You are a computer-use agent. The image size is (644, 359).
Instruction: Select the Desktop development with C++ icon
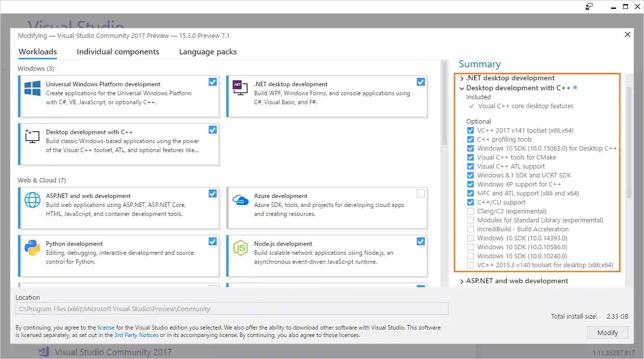coord(32,137)
